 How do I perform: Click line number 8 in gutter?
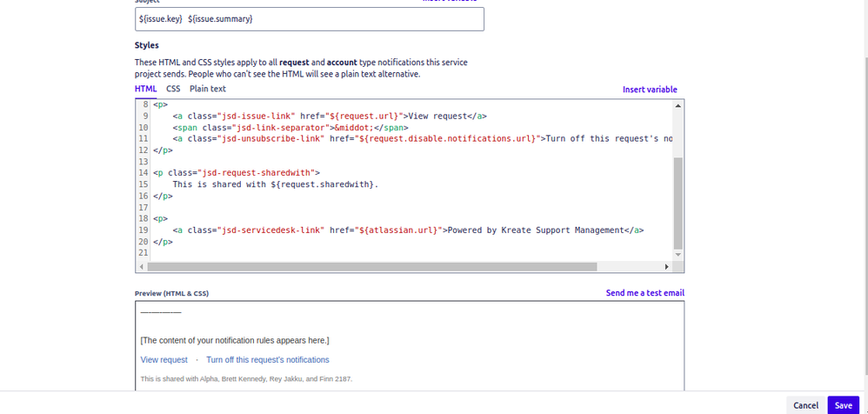[146, 104]
